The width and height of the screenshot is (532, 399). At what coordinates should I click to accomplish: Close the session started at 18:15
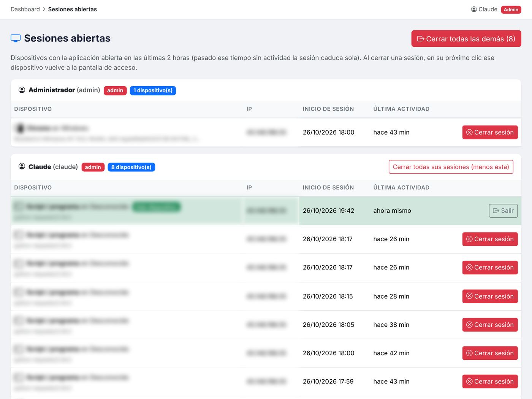490,296
